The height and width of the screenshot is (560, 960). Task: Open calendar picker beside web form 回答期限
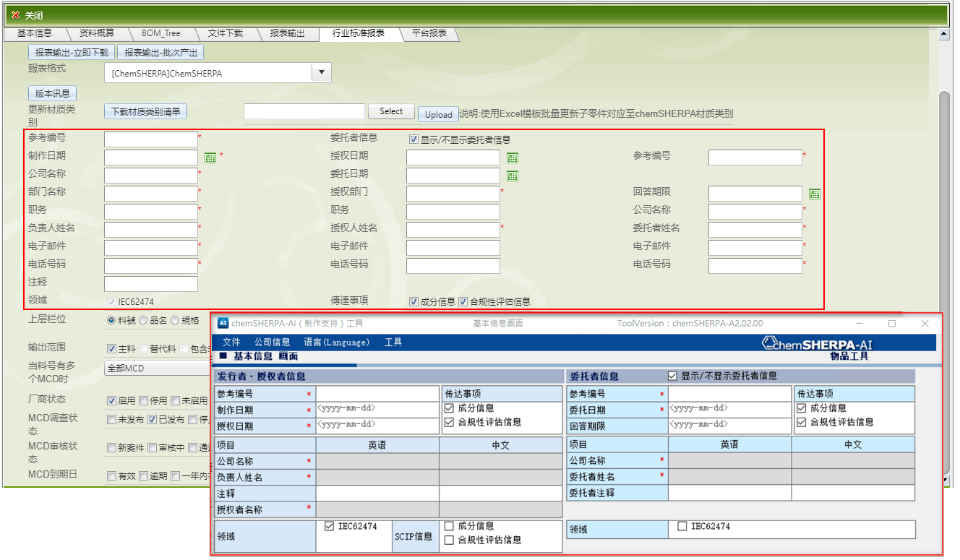click(814, 194)
